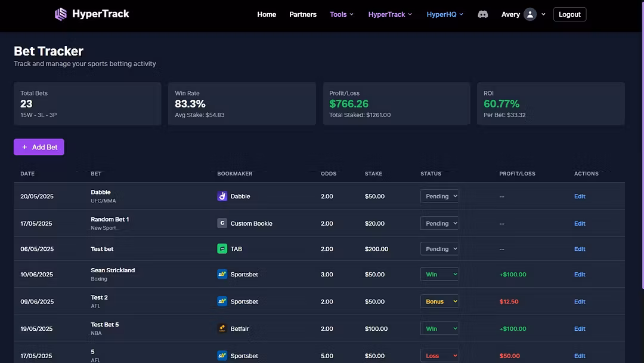Edit the Random Bet 1 entry
Image resolution: width=644 pixels, height=363 pixels.
point(580,224)
